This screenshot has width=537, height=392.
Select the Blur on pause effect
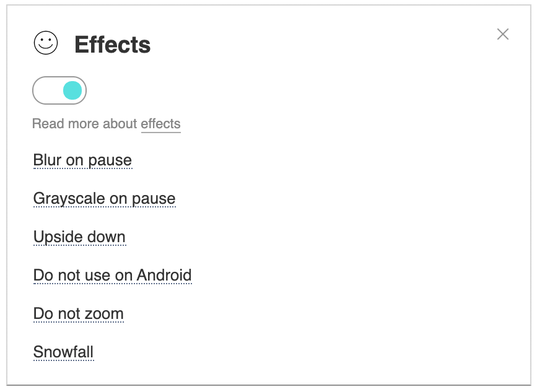(82, 160)
